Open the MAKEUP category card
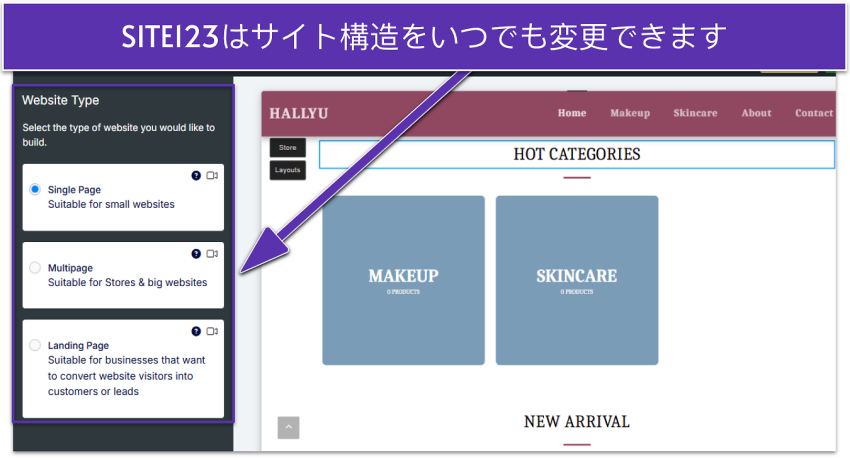Screen dimensions: 850x460 point(403,280)
